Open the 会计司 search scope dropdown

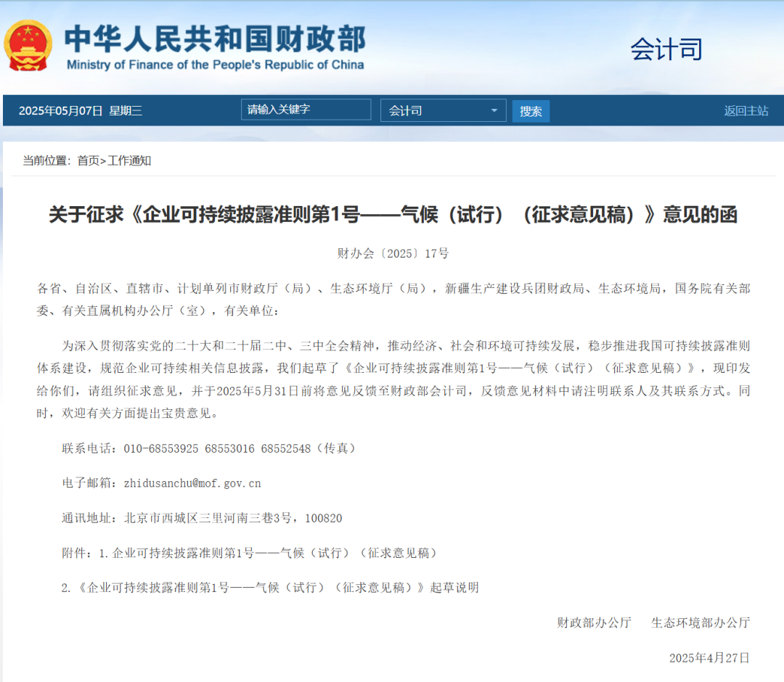(443, 110)
